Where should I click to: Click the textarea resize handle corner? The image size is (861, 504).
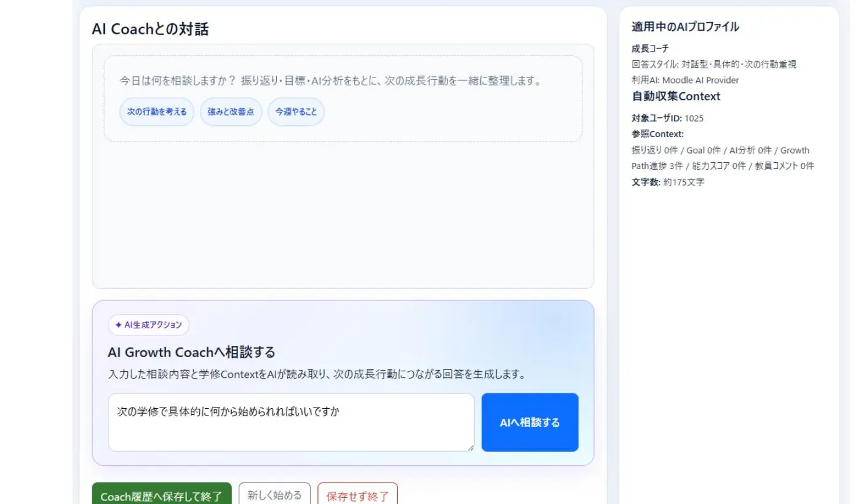point(470,448)
